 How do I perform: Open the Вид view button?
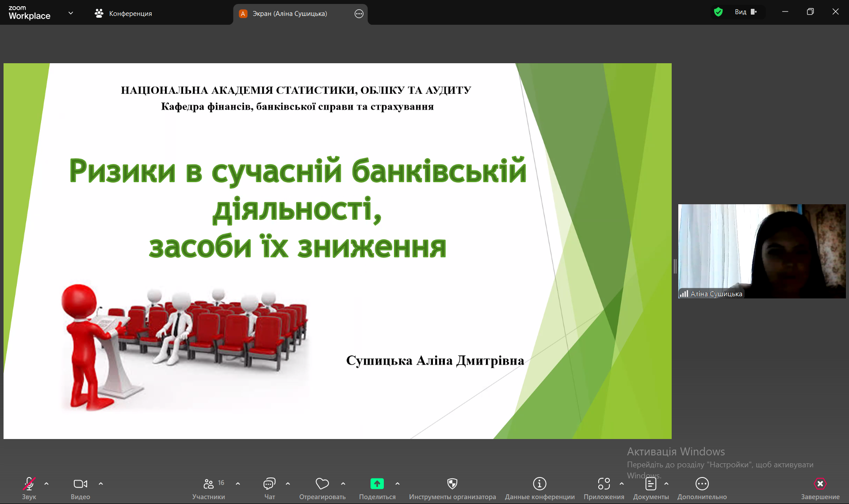pos(746,12)
